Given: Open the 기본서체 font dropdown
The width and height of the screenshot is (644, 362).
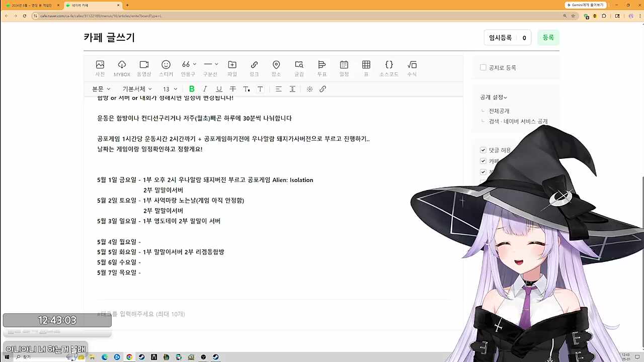Looking at the screenshot, I should 137,89.
